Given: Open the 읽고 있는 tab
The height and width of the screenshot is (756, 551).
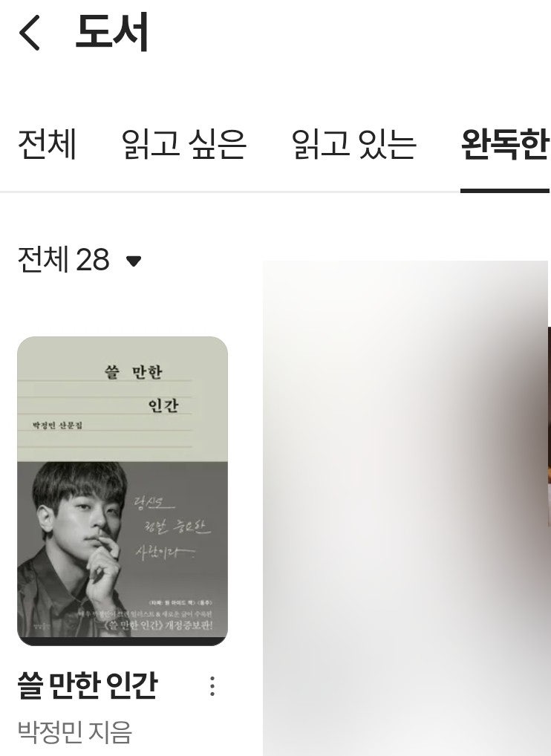Looking at the screenshot, I should (353, 143).
